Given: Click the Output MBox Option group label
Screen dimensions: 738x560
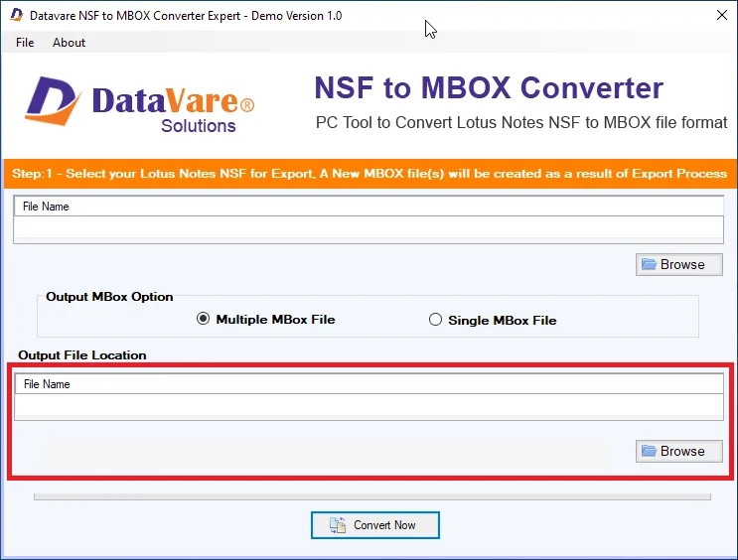Looking at the screenshot, I should pyautogui.click(x=109, y=297).
